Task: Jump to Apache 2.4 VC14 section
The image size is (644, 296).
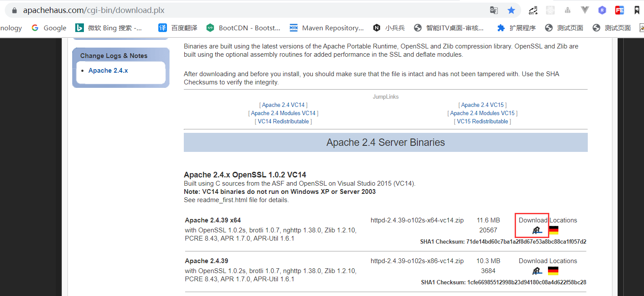Action: (x=283, y=105)
